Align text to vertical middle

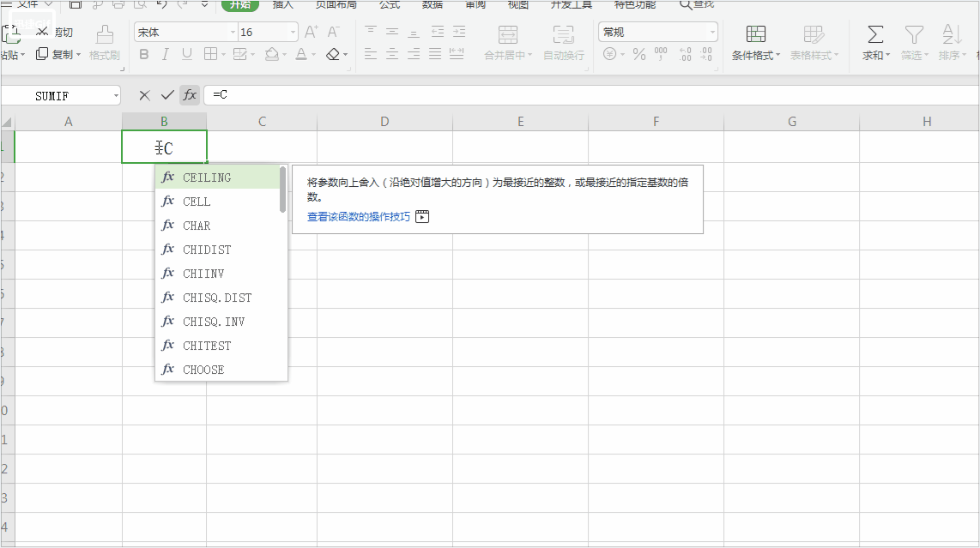[392, 31]
